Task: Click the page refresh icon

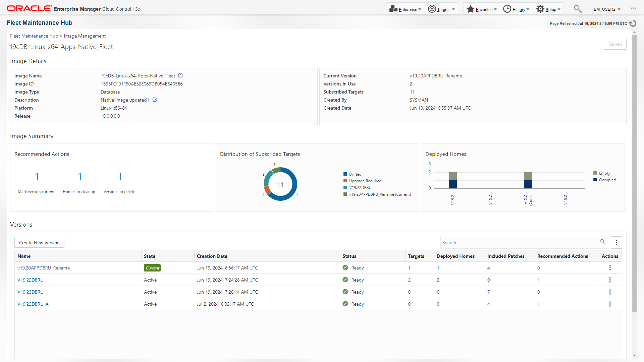Action: point(633,23)
